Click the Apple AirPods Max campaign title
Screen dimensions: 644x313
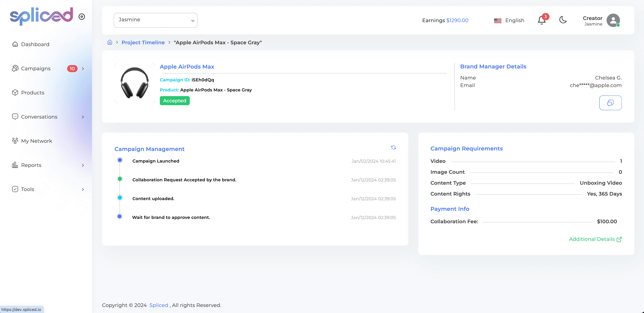(x=187, y=67)
